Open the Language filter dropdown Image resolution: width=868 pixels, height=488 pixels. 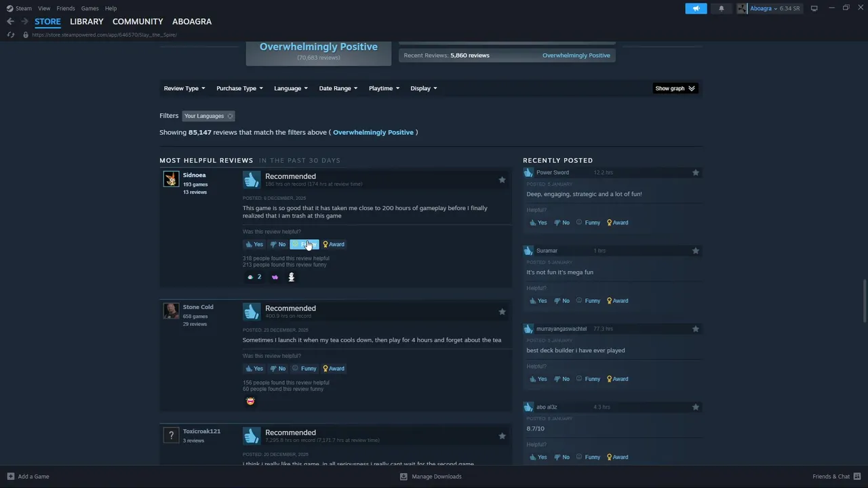coord(291,89)
